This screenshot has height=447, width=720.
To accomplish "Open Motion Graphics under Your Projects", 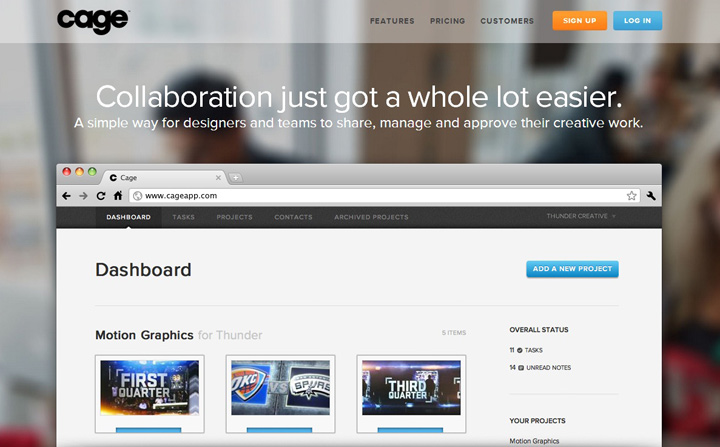I will (x=534, y=441).
